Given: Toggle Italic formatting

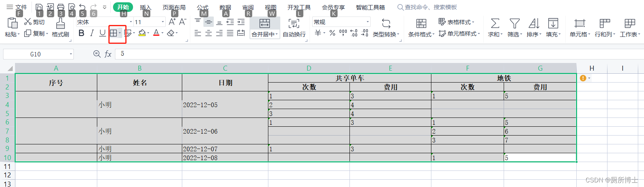Looking at the screenshot, I should coord(92,33).
